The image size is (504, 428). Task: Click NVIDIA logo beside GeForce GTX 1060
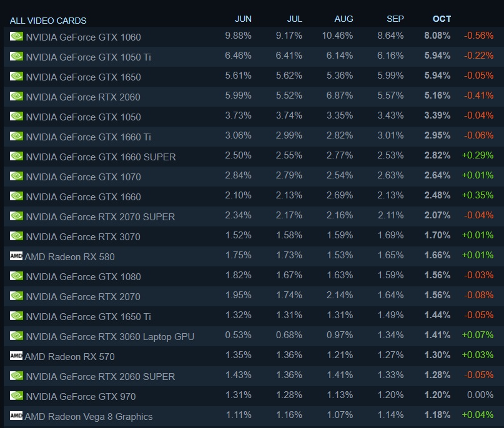(16, 36)
